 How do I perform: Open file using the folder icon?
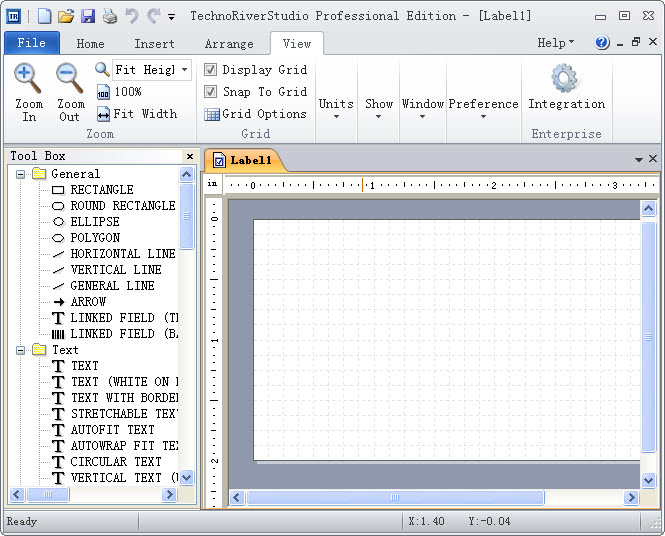66,16
